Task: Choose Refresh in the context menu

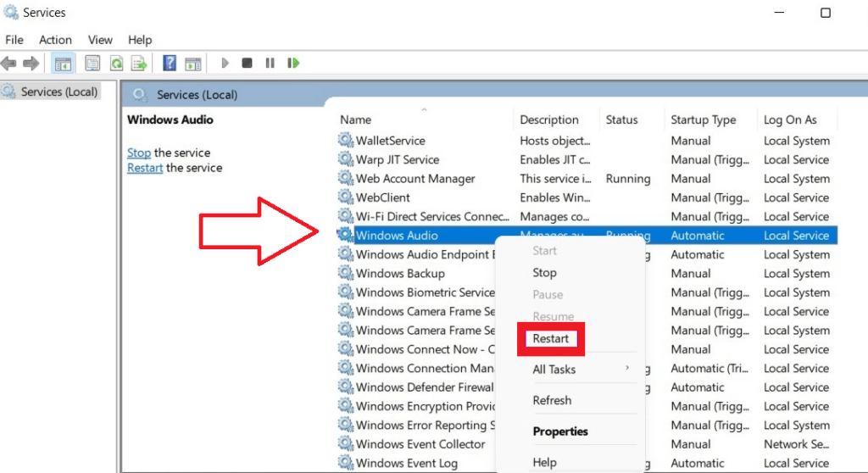Action: pos(552,400)
